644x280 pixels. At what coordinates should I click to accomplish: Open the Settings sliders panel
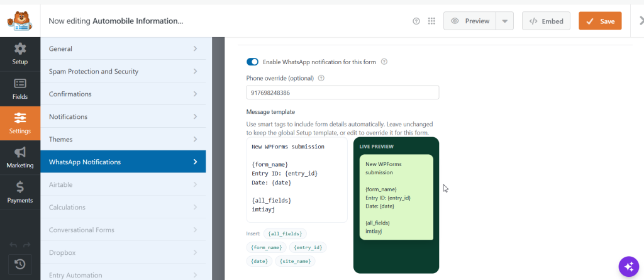20,123
